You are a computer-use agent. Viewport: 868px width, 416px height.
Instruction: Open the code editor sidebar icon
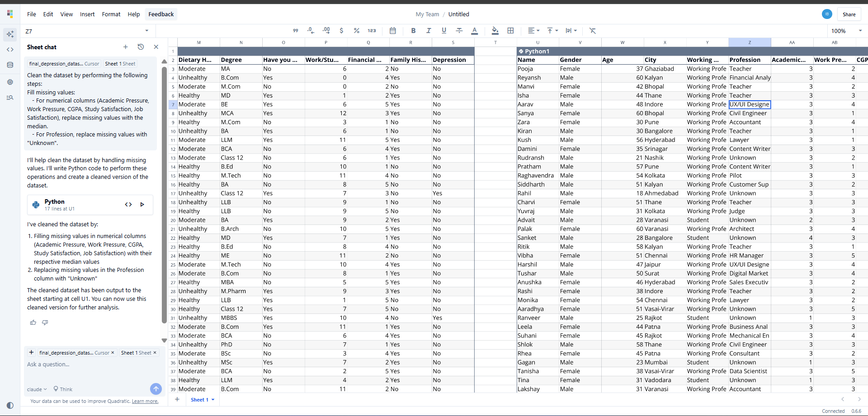pyautogui.click(x=10, y=50)
